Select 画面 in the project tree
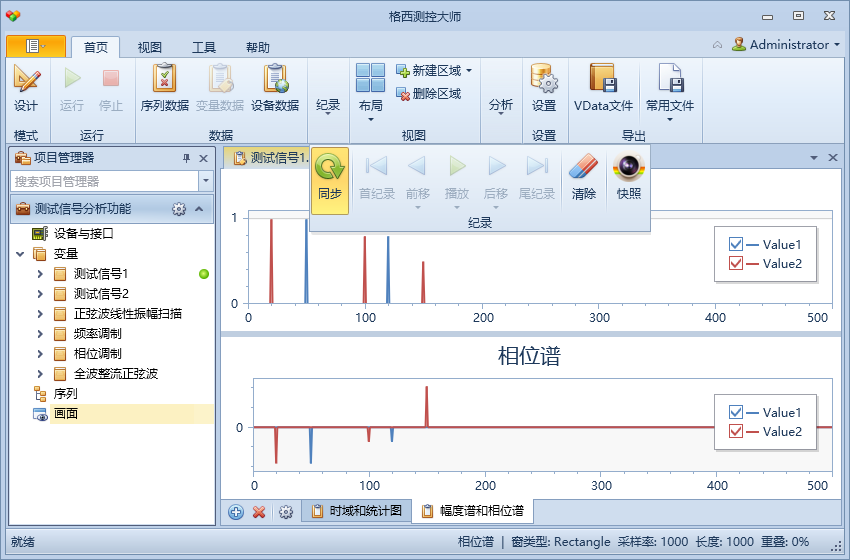Screen dimensions: 850x560 tap(67, 414)
